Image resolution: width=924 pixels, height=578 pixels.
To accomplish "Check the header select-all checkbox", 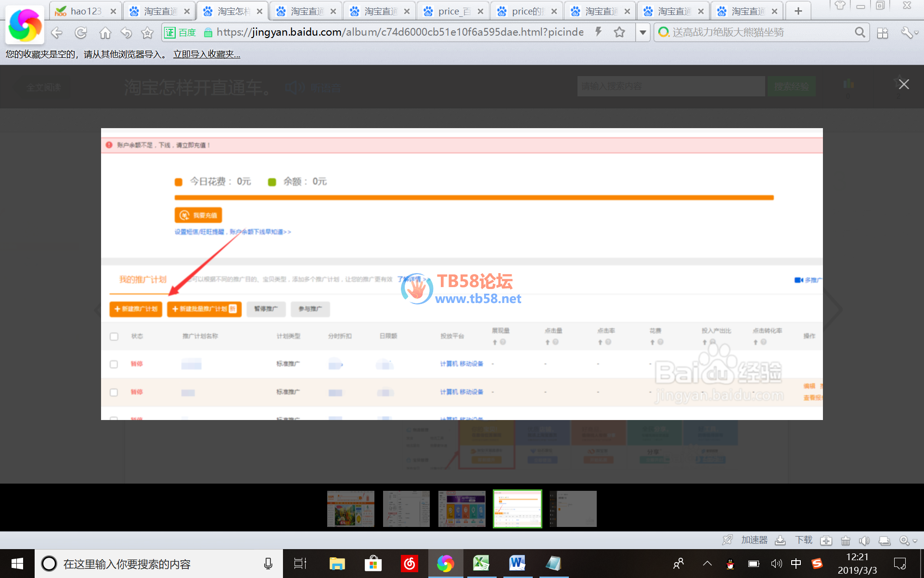I will click(114, 336).
